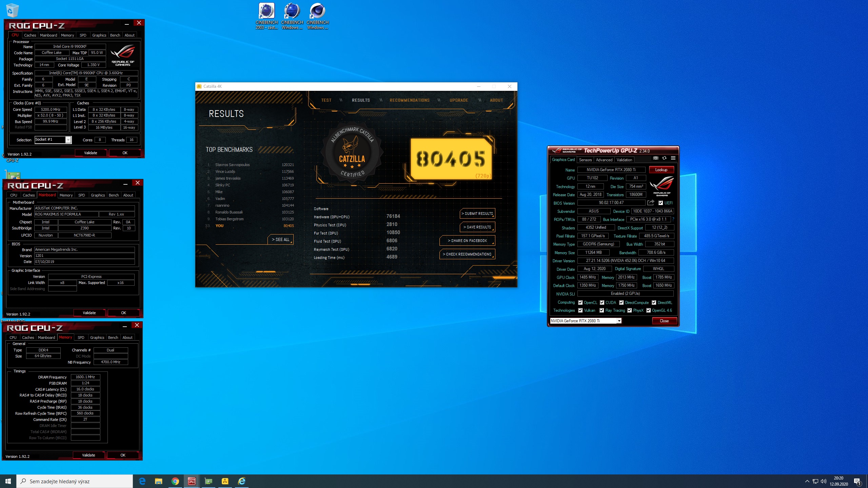
Task: Click the Bus Interface question mark help icon
Action: tap(673, 219)
